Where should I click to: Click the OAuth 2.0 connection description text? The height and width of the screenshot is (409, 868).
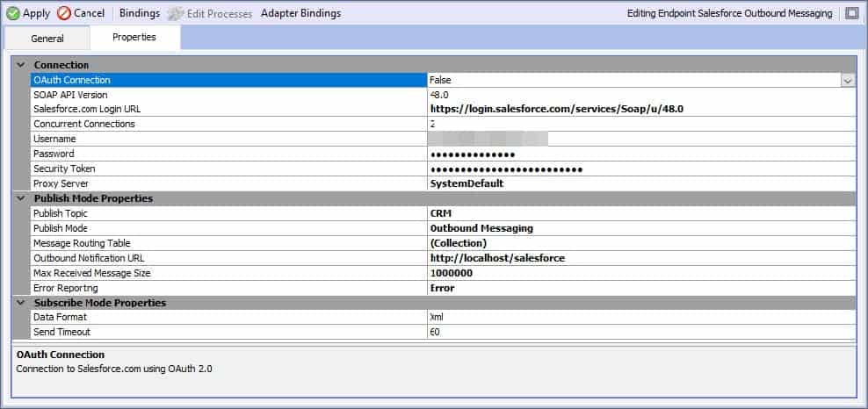(114, 368)
